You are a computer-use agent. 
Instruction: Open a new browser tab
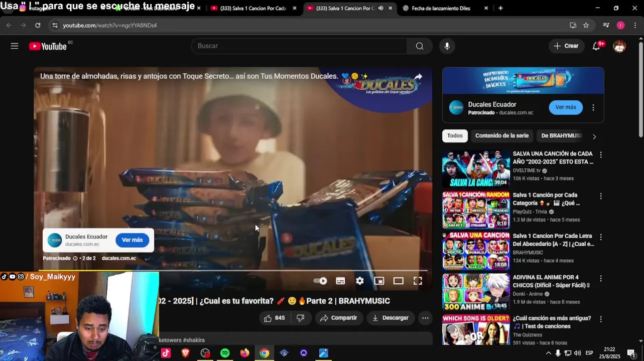click(500, 9)
